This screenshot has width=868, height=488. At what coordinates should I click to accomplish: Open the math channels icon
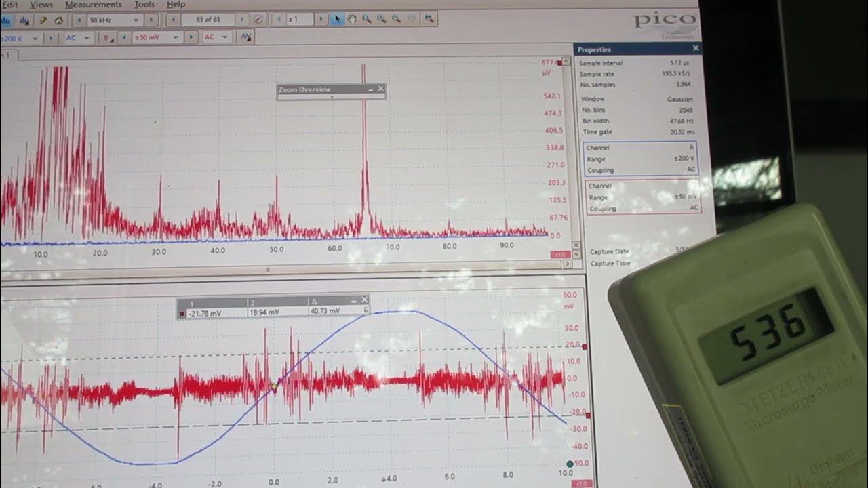(x=246, y=37)
